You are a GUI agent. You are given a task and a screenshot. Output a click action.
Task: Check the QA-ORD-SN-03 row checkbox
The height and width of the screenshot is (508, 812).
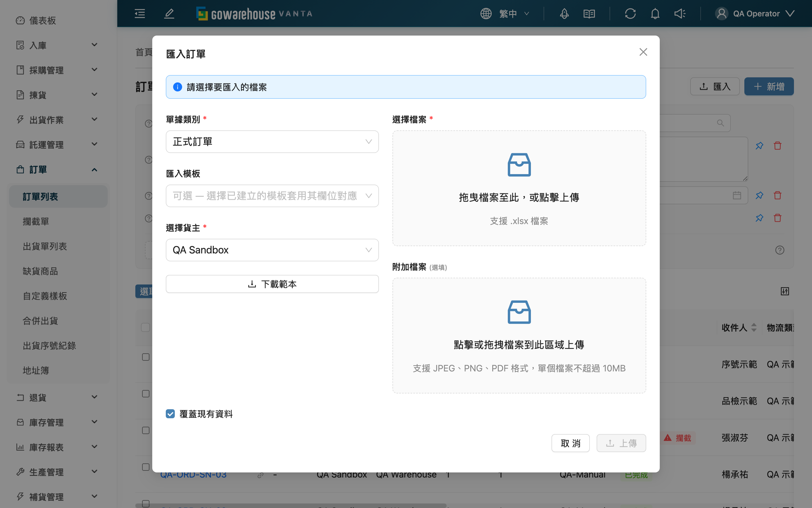point(145,467)
